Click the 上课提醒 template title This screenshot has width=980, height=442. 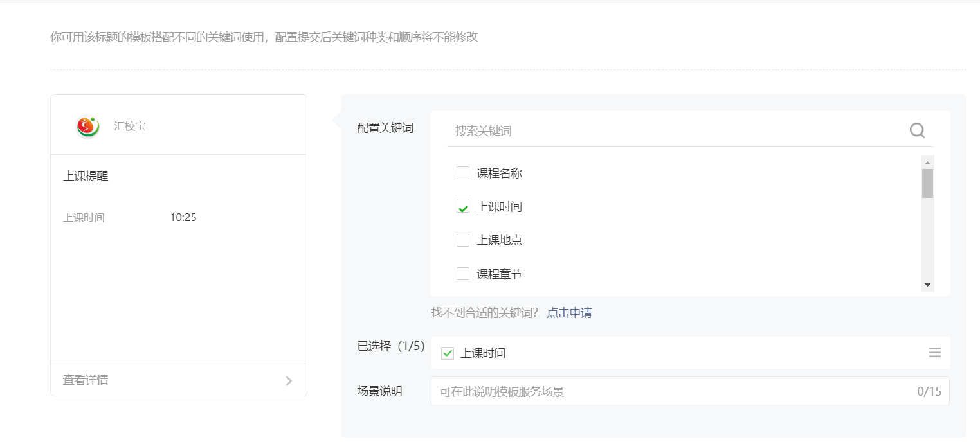(x=86, y=176)
